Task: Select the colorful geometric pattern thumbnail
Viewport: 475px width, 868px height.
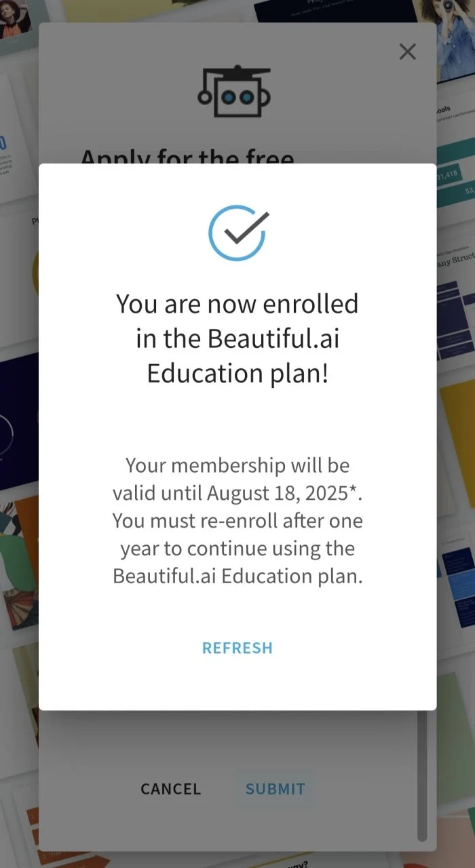Action: pos(19,564)
